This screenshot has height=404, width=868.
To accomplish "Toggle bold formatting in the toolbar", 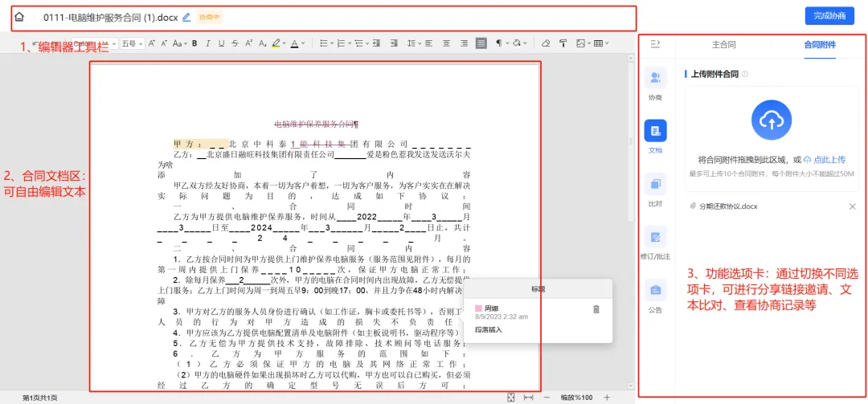I will point(194,43).
